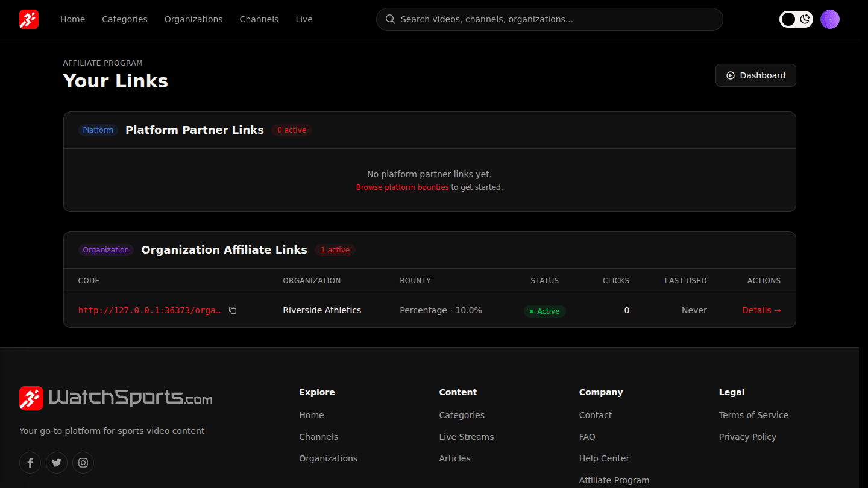Open Organizations in top navigation
868x488 pixels.
pyautogui.click(x=193, y=19)
